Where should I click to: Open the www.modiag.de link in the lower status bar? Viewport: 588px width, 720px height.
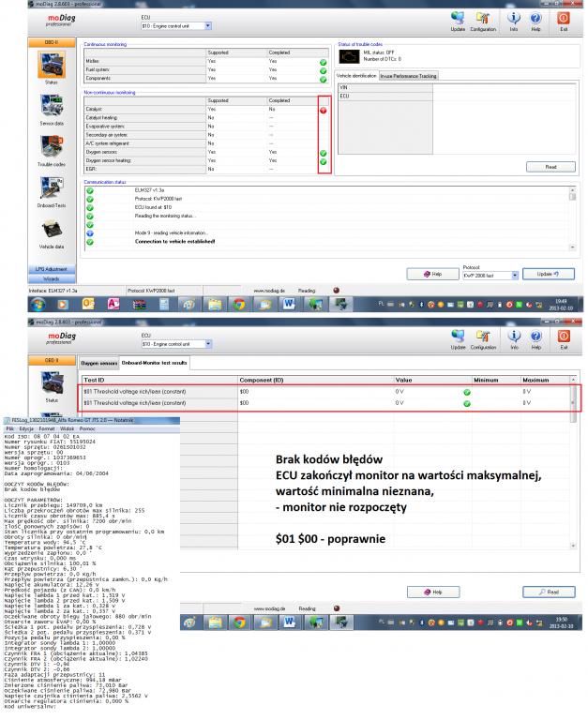click(x=269, y=608)
